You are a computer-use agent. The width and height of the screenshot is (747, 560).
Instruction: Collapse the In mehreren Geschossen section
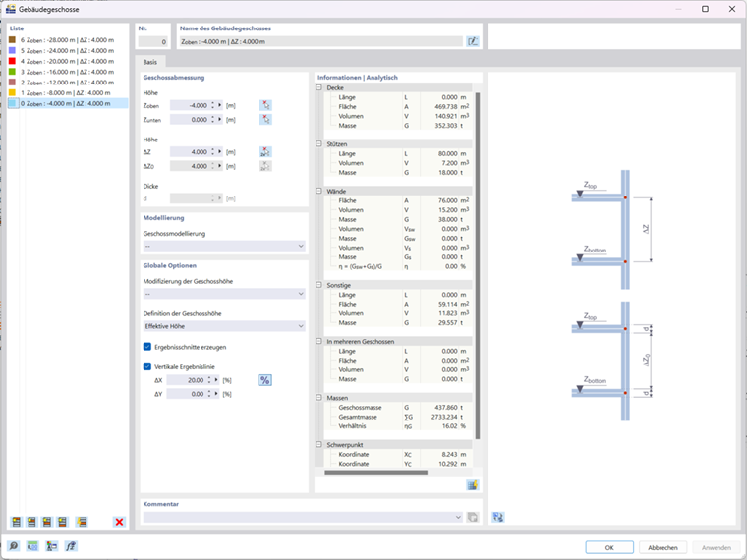coord(318,341)
